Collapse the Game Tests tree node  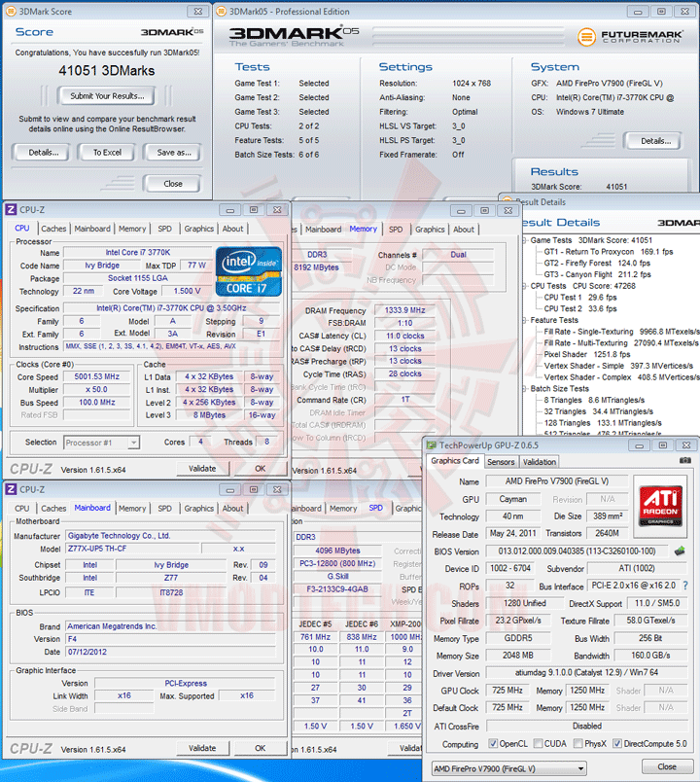click(x=525, y=240)
